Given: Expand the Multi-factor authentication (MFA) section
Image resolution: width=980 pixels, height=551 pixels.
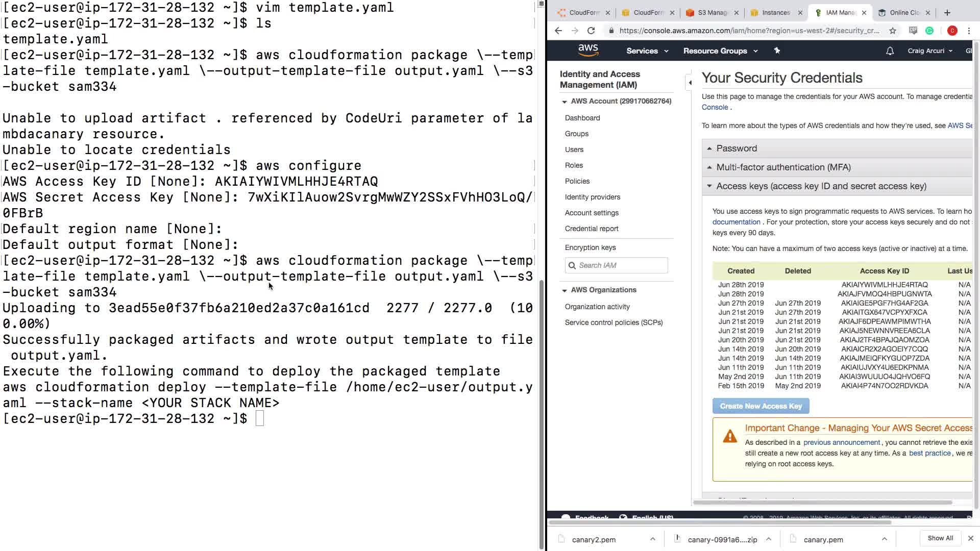Looking at the screenshot, I should (x=783, y=167).
